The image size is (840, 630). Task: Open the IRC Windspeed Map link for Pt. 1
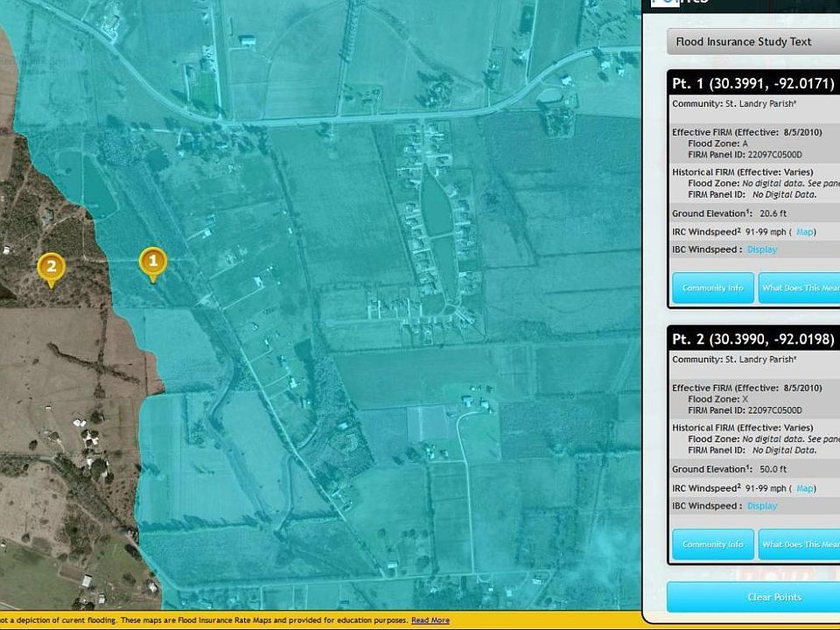805,232
